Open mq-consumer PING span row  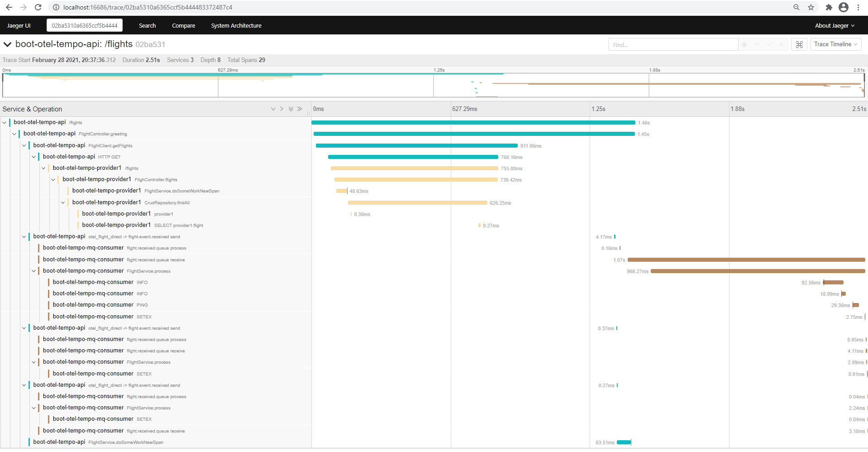click(x=100, y=305)
